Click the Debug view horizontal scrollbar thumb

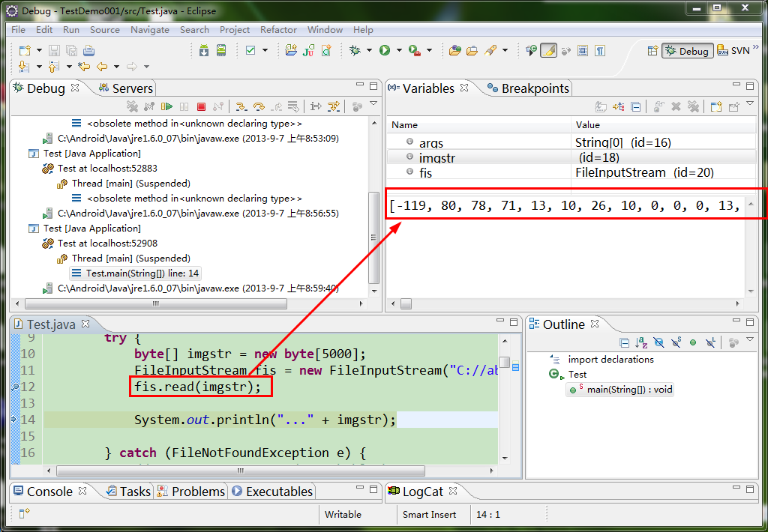coord(156,304)
